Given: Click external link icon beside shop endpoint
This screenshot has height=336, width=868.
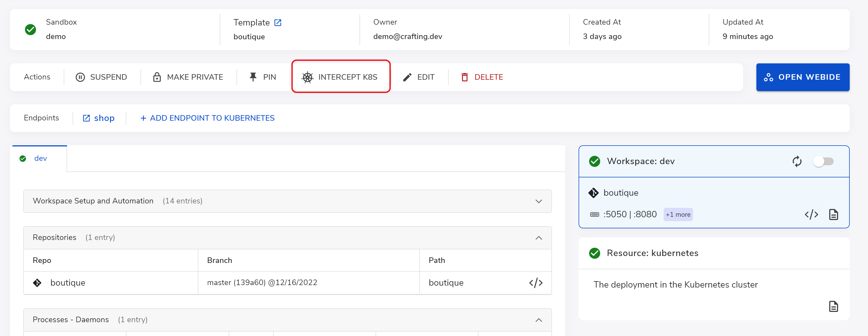Looking at the screenshot, I should (86, 118).
